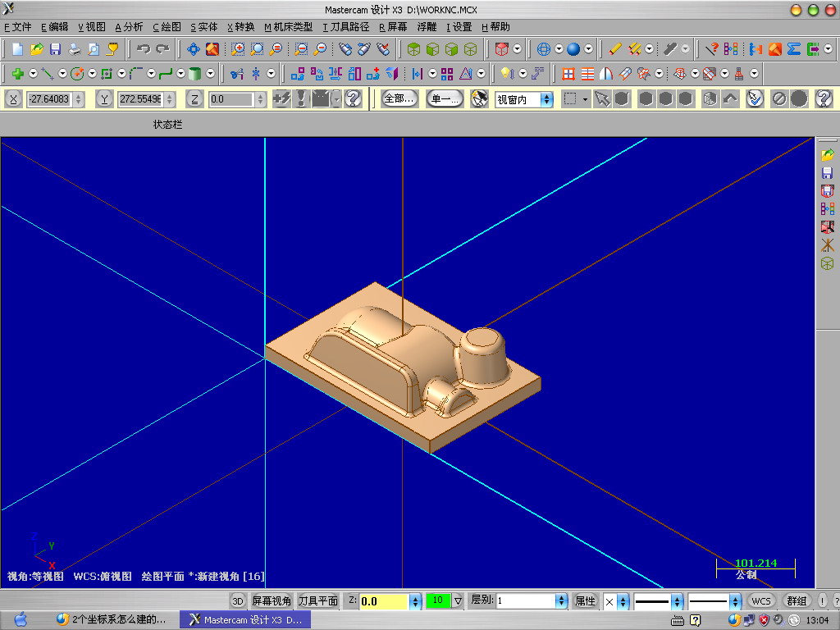Expand the cylinder primitives dropdown arrow
The width and height of the screenshot is (840, 630).
210,73
